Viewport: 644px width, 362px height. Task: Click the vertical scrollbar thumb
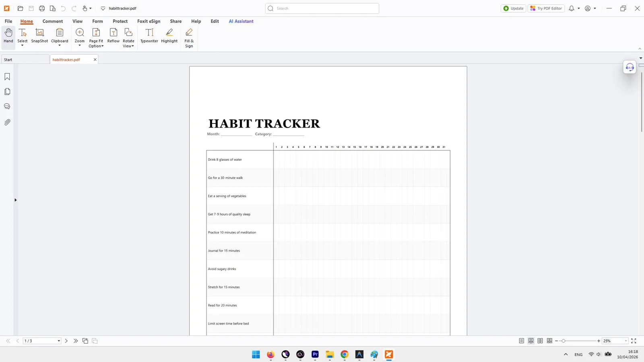click(641, 102)
